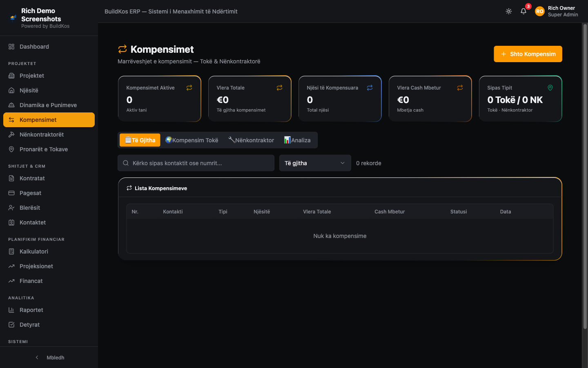The width and height of the screenshot is (588, 368).
Task: Open Pagesat in the sidebar
Action: point(49,193)
